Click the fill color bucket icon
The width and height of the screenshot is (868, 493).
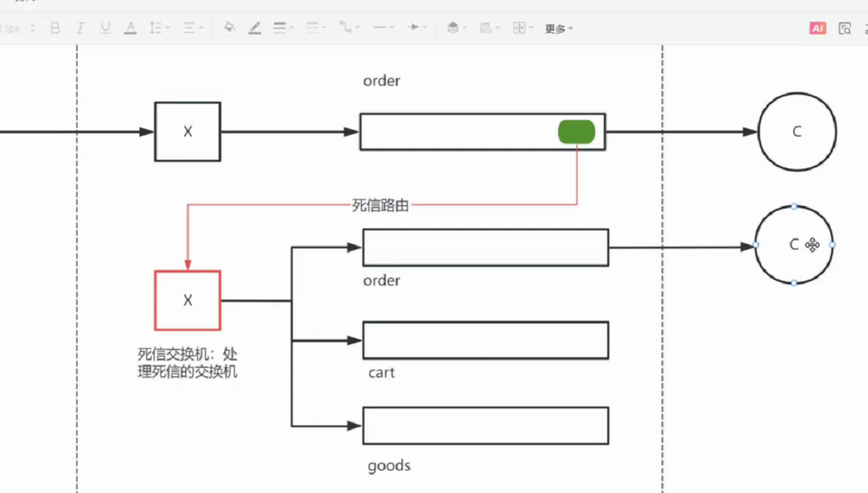[229, 27]
